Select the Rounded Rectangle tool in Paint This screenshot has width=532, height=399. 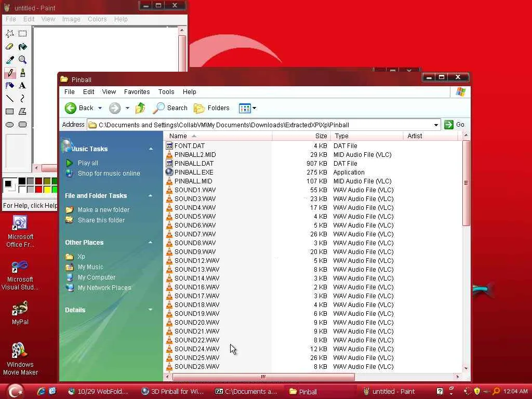coord(23,125)
